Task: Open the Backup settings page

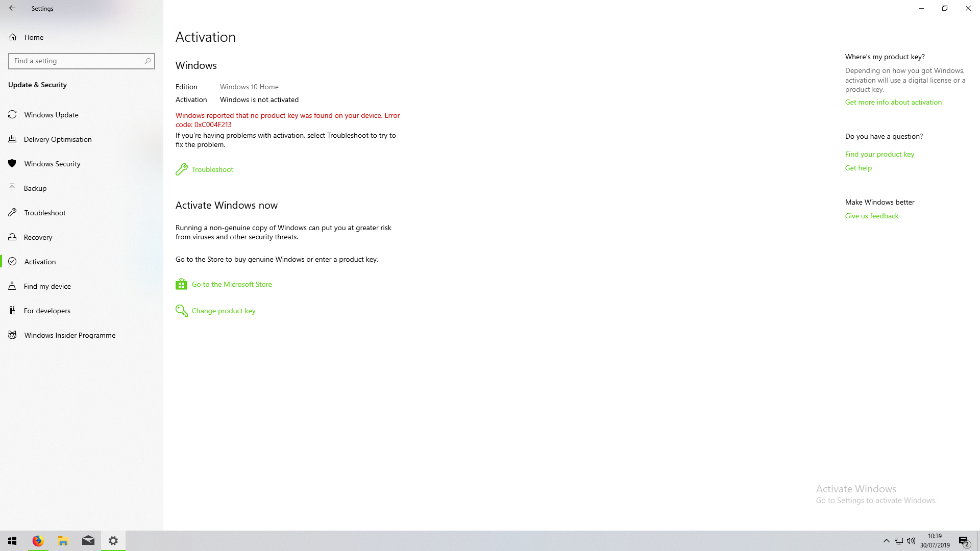Action: pos(82,188)
